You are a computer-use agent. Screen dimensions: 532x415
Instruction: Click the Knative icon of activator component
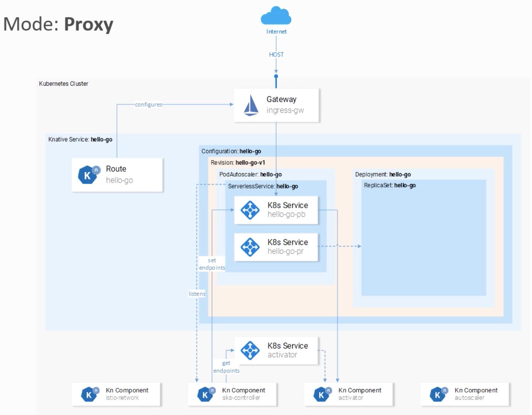323,394
